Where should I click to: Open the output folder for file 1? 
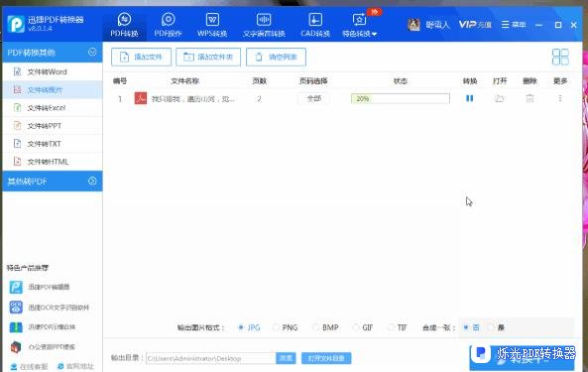click(x=499, y=98)
